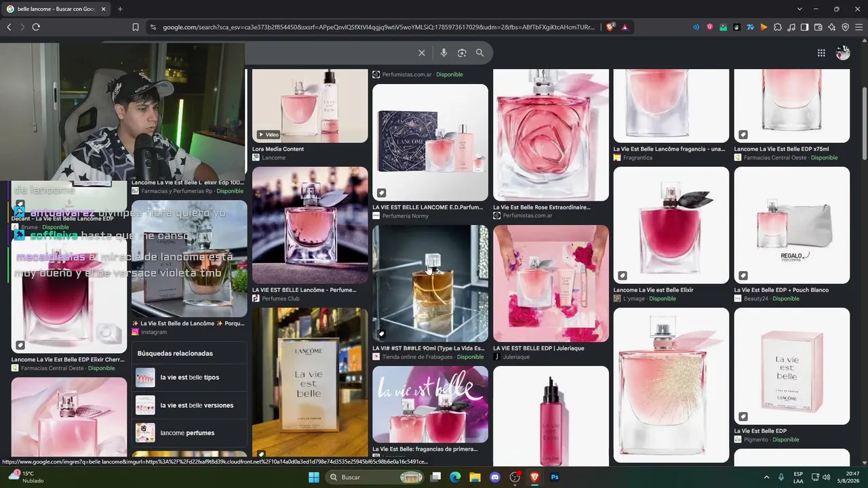The image size is (868, 488).
Task: Go back to the previous page
Action: pyautogui.click(x=9, y=27)
